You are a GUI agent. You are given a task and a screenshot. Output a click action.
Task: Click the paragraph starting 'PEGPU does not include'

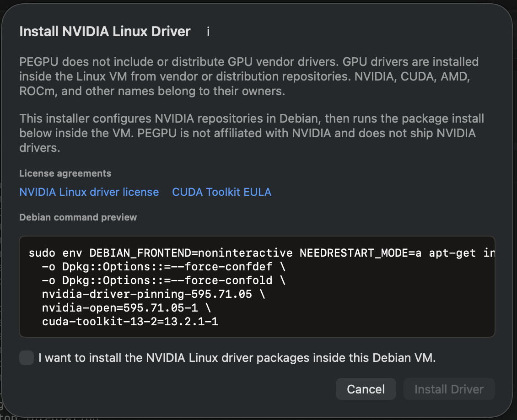(249, 76)
